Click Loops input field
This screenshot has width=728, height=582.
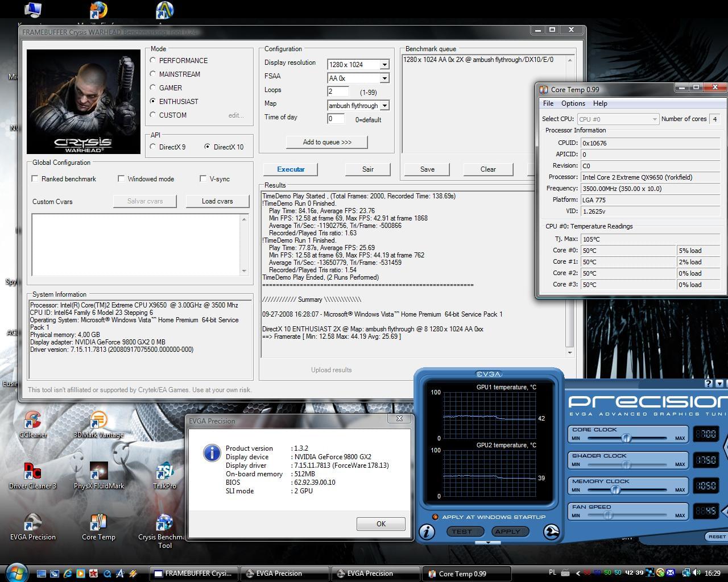click(338, 92)
